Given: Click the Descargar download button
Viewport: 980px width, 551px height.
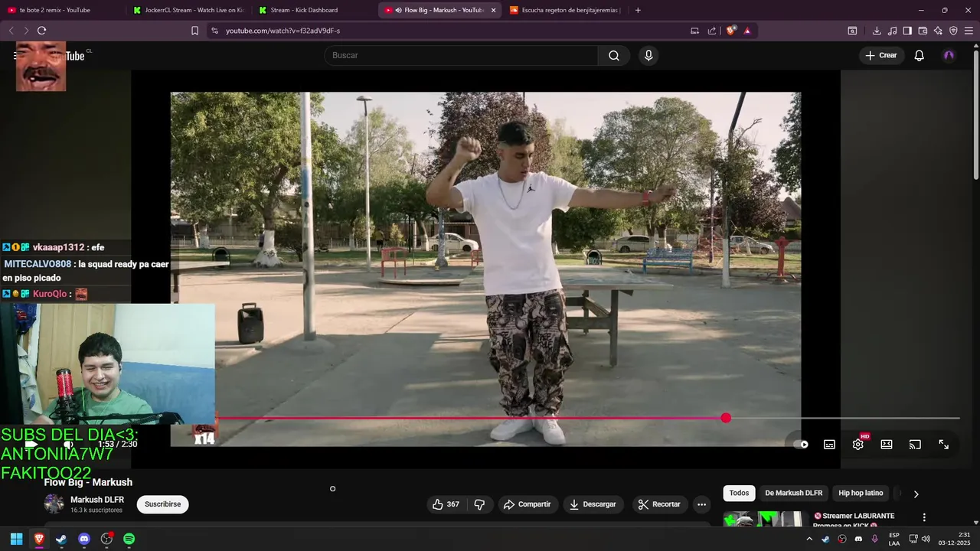Looking at the screenshot, I should pos(593,504).
